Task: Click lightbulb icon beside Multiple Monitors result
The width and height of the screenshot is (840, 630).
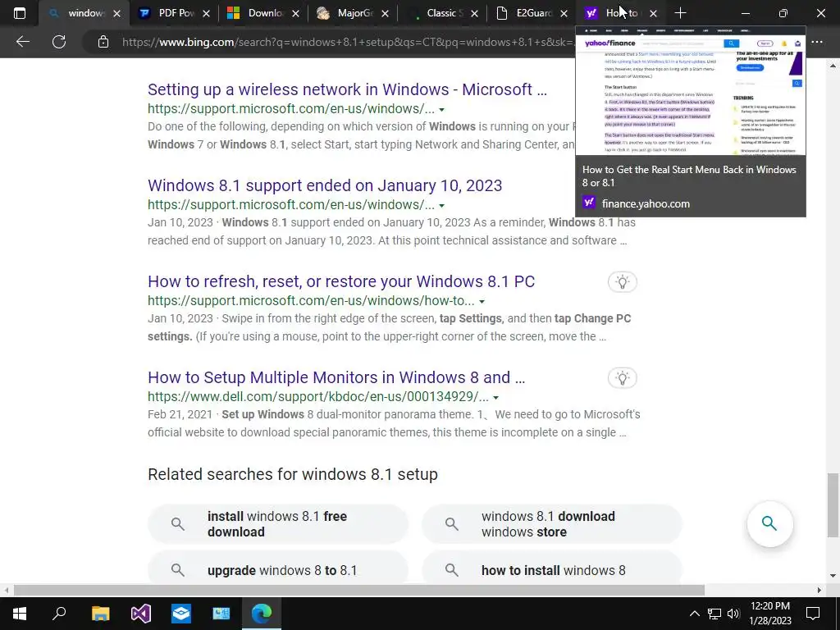Action: 623,377
